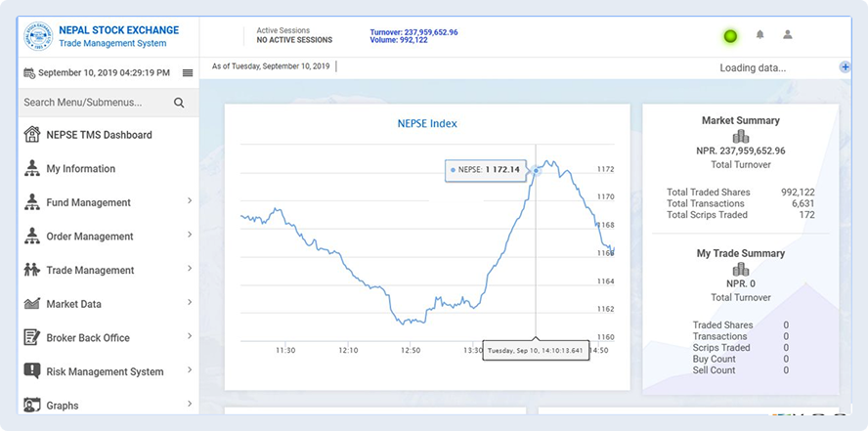Expand the Order Management submenu
Image resolution: width=868 pixels, height=431 pixels.
click(x=189, y=236)
